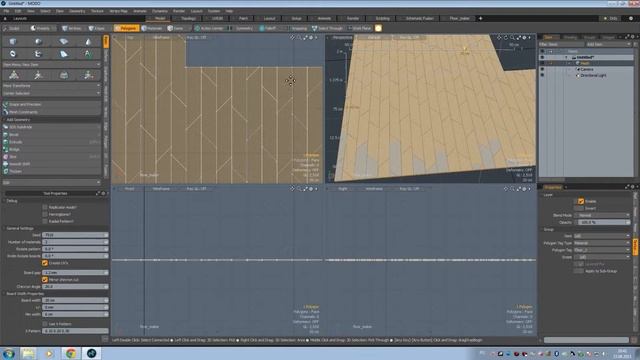The width and height of the screenshot is (640, 360).
Task: Click the Board gap value field
Action: 75,273
